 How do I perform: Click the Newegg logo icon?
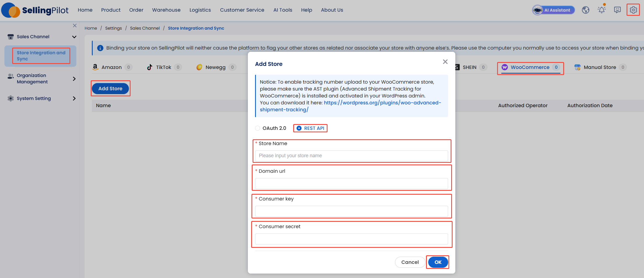[199, 67]
